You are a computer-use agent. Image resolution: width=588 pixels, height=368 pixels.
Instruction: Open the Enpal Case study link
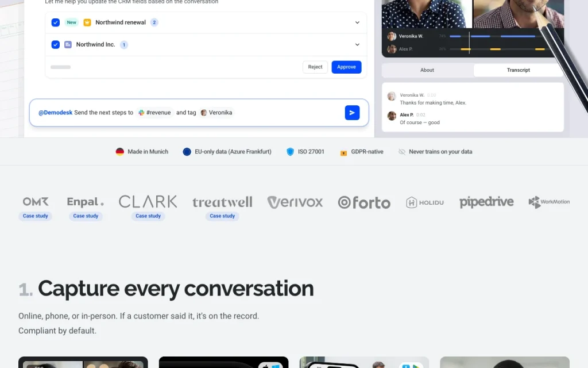tap(86, 216)
